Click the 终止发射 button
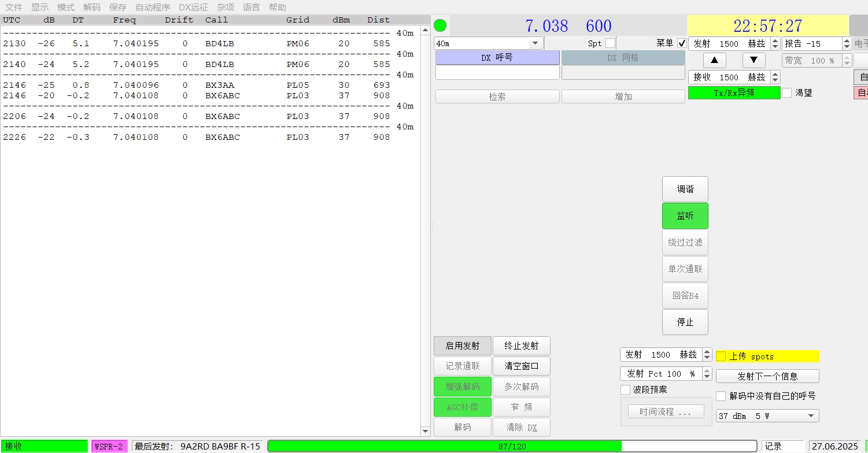This screenshot has width=868, height=453. (x=522, y=346)
